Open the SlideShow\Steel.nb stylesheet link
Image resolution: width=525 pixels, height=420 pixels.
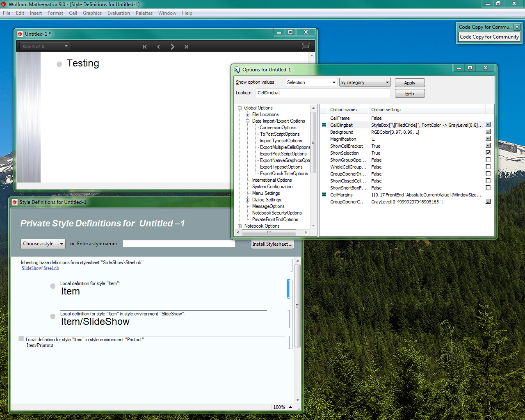(x=40, y=268)
